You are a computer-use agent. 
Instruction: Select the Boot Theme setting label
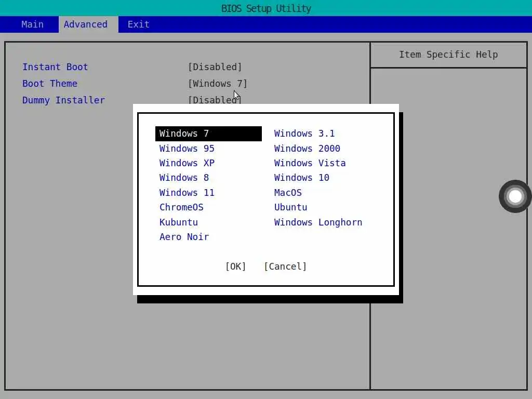click(50, 84)
